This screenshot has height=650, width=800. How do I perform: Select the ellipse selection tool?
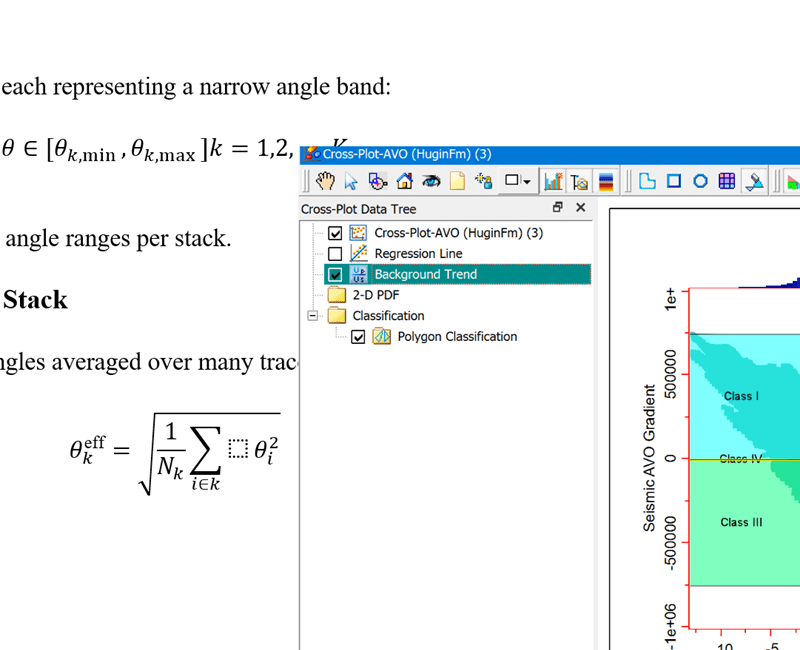click(x=700, y=181)
